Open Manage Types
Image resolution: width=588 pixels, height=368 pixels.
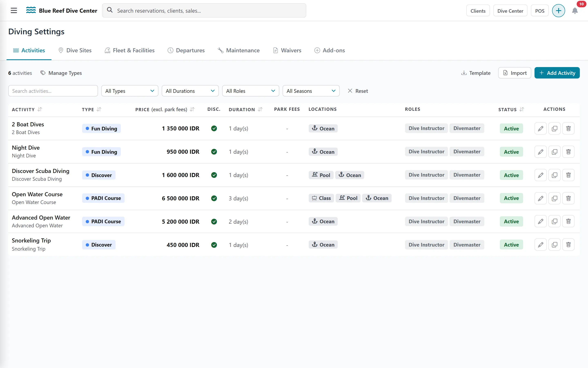coord(61,73)
